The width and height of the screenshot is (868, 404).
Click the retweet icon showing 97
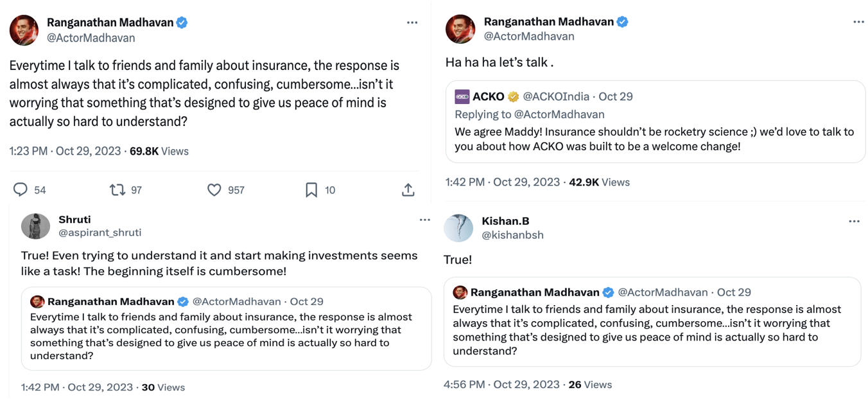(117, 189)
